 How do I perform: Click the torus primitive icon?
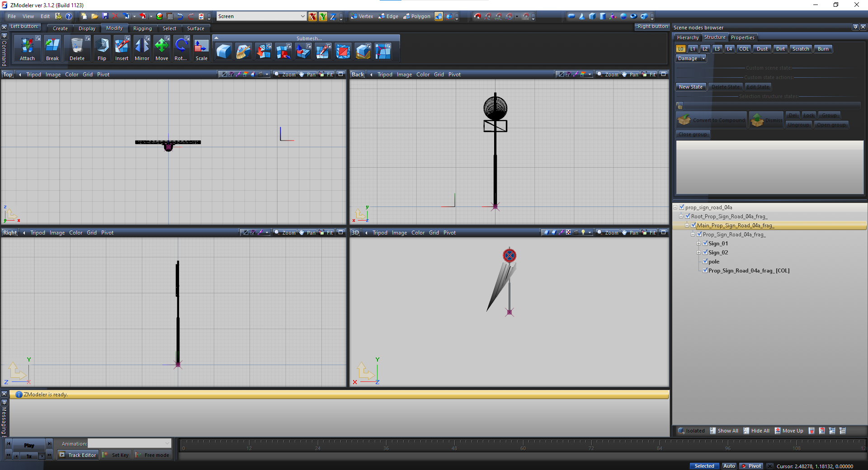(x=634, y=16)
